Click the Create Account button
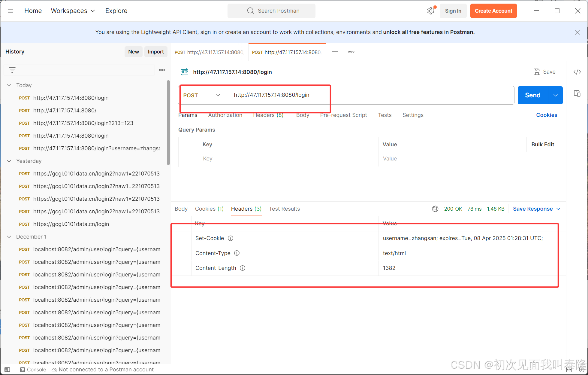Image resolution: width=588 pixels, height=375 pixels. (493, 11)
